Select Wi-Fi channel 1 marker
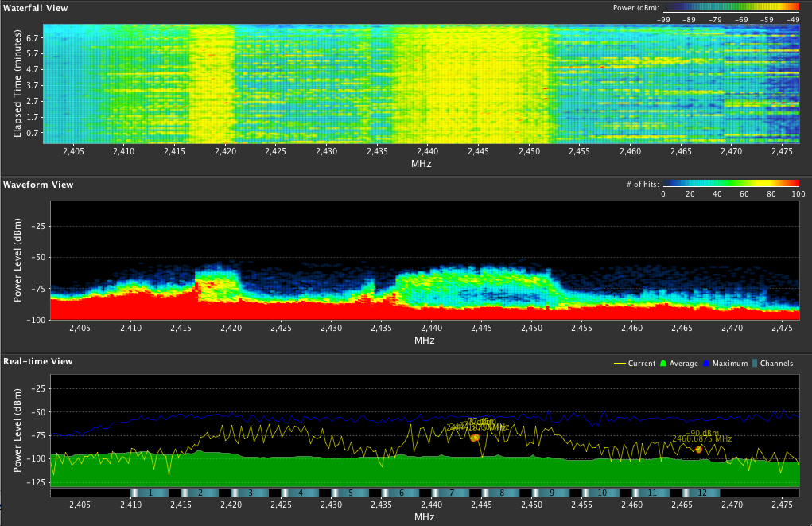 [150, 493]
